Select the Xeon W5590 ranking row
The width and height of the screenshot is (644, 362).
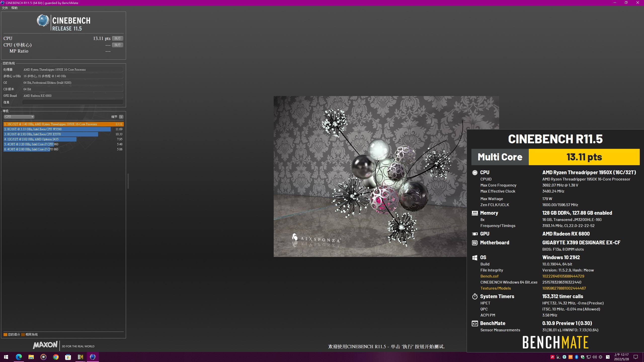click(63, 129)
